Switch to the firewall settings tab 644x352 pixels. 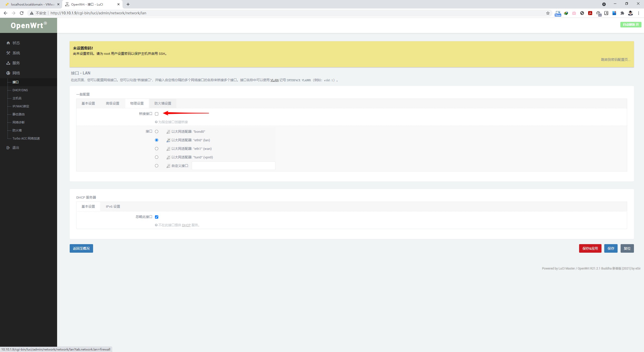pos(163,103)
